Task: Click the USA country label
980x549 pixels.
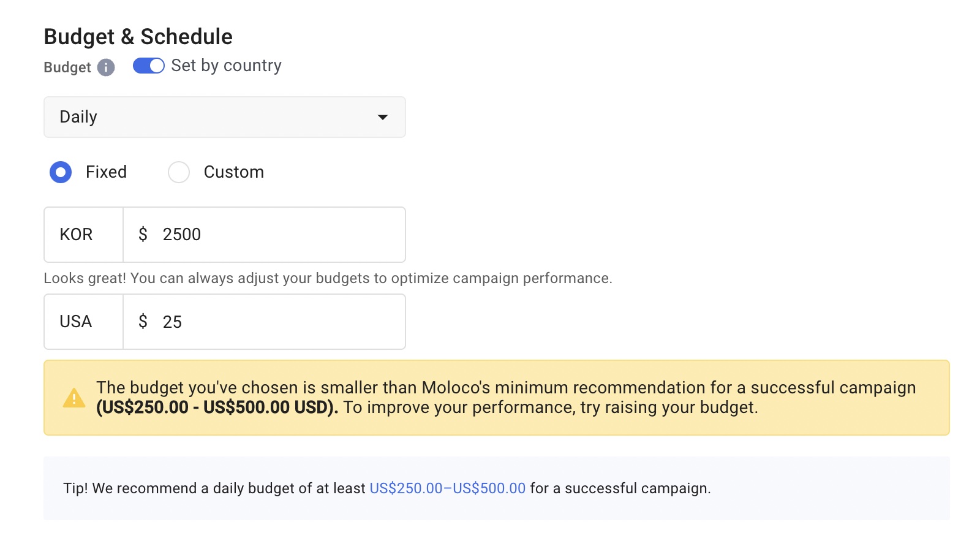Action: pyautogui.click(x=76, y=322)
